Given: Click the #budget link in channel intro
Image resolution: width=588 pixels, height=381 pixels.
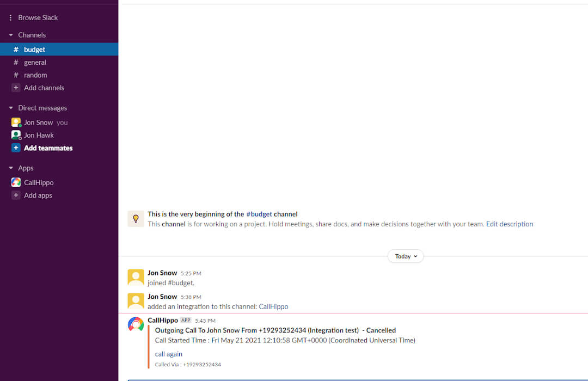Looking at the screenshot, I should click(x=259, y=214).
